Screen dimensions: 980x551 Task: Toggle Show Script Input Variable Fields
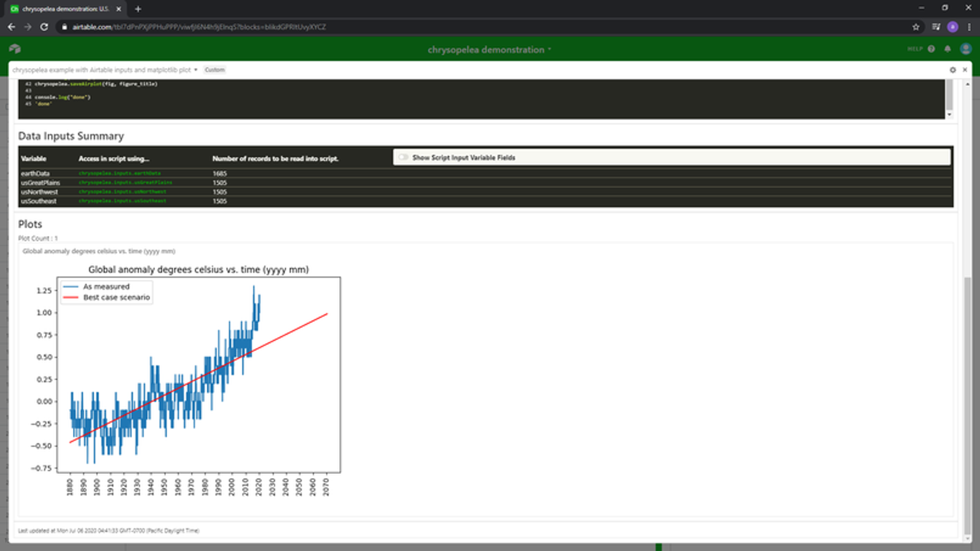403,158
